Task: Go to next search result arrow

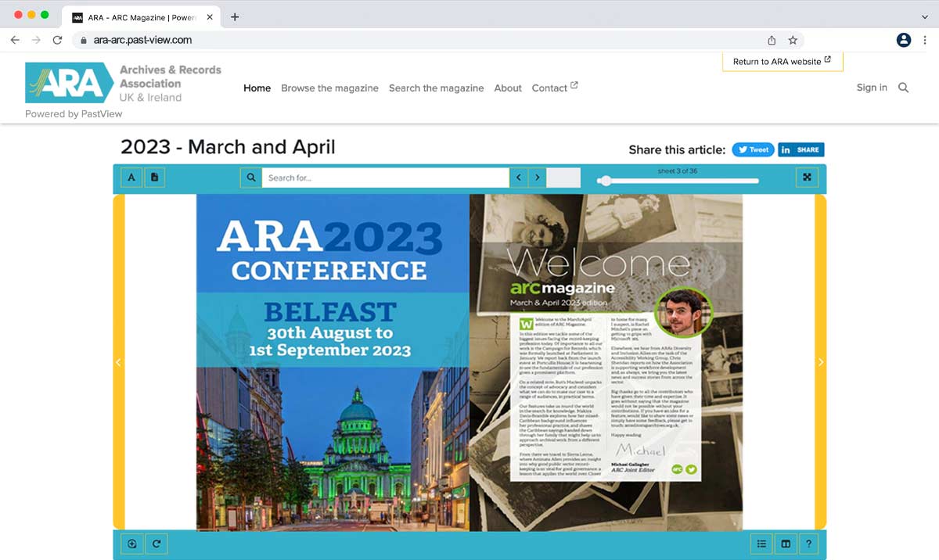Action: [537, 178]
